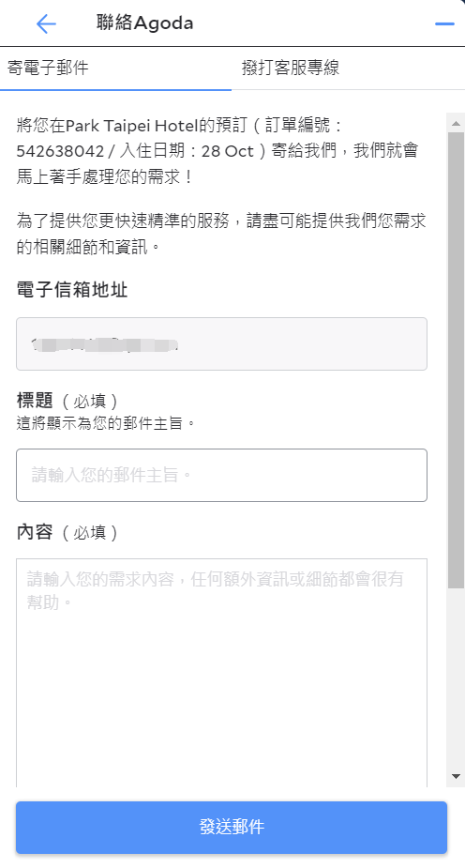
Task: Click into the 內容 message text area
Action: (221, 673)
